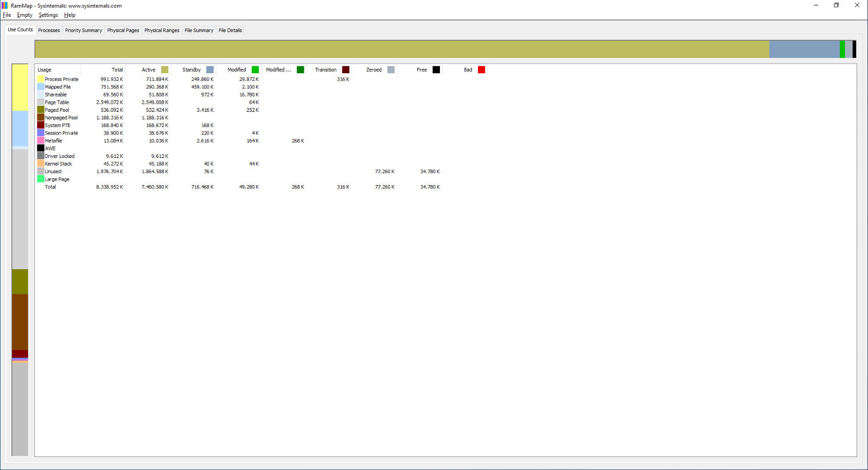The width and height of the screenshot is (868, 470).
Task: Click the Metafile pink swatch
Action: tap(41, 141)
